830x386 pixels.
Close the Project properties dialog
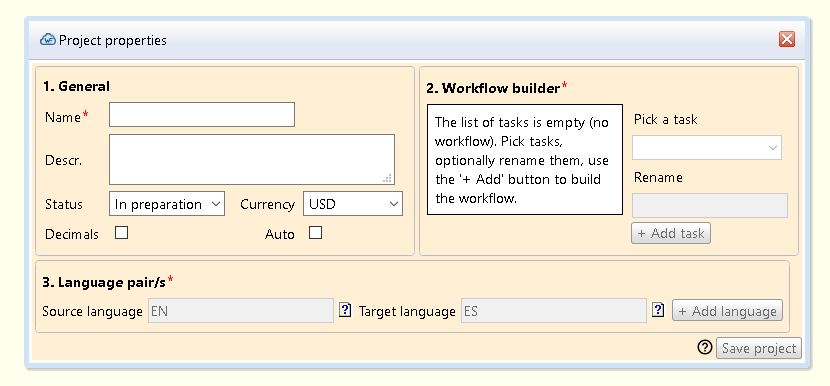point(787,39)
